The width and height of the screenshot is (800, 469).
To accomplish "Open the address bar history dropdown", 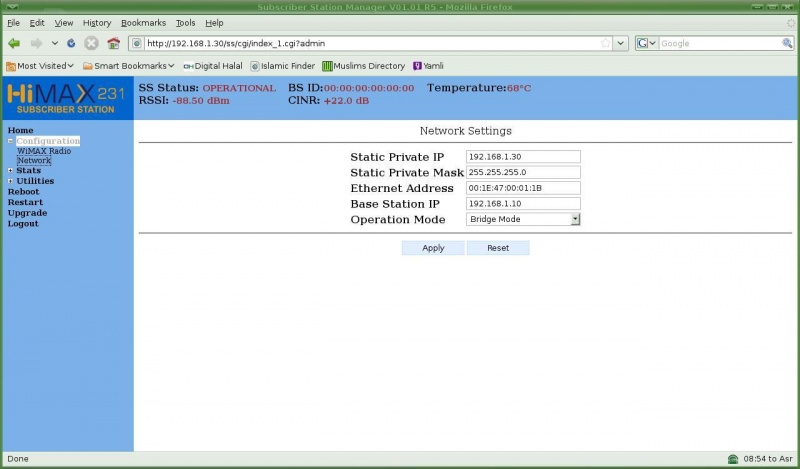I will 620,43.
